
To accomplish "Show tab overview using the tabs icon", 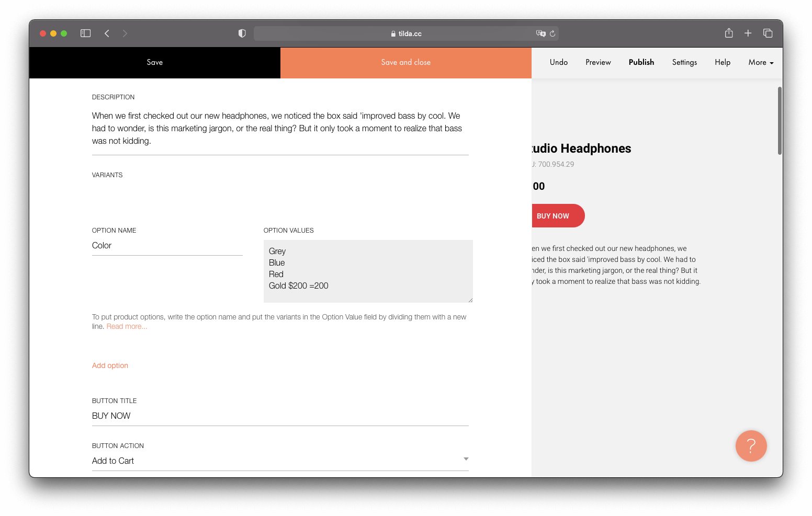I will pos(768,33).
